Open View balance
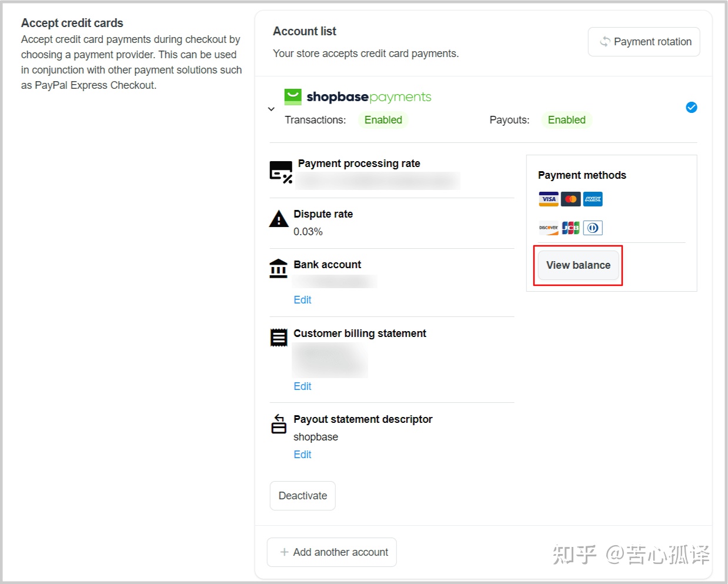728x584 pixels. point(578,265)
